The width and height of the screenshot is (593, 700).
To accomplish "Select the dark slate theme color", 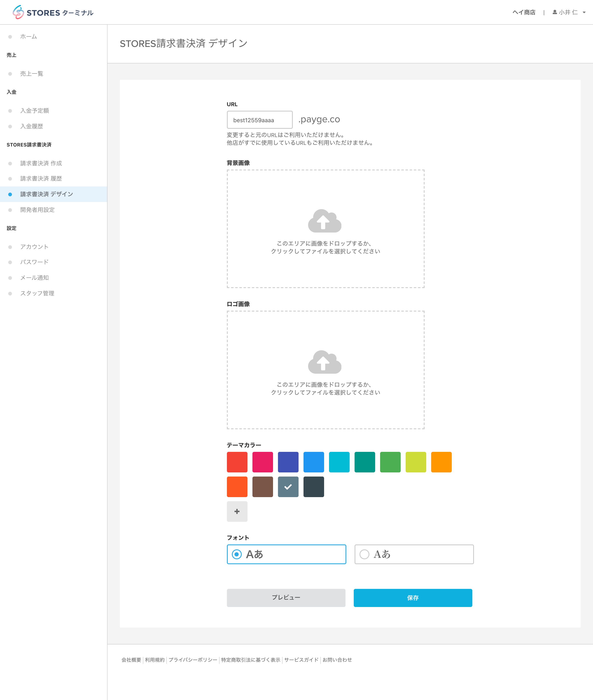I will [314, 487].
